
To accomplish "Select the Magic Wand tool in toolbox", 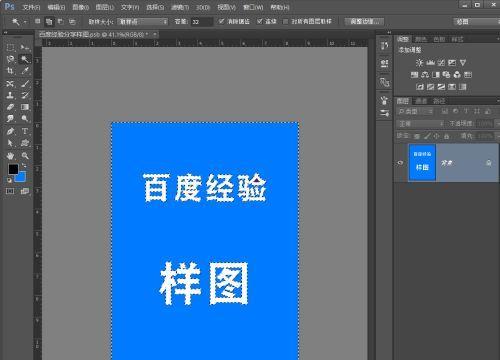I will pyautogui.click(x=25, y=59).
